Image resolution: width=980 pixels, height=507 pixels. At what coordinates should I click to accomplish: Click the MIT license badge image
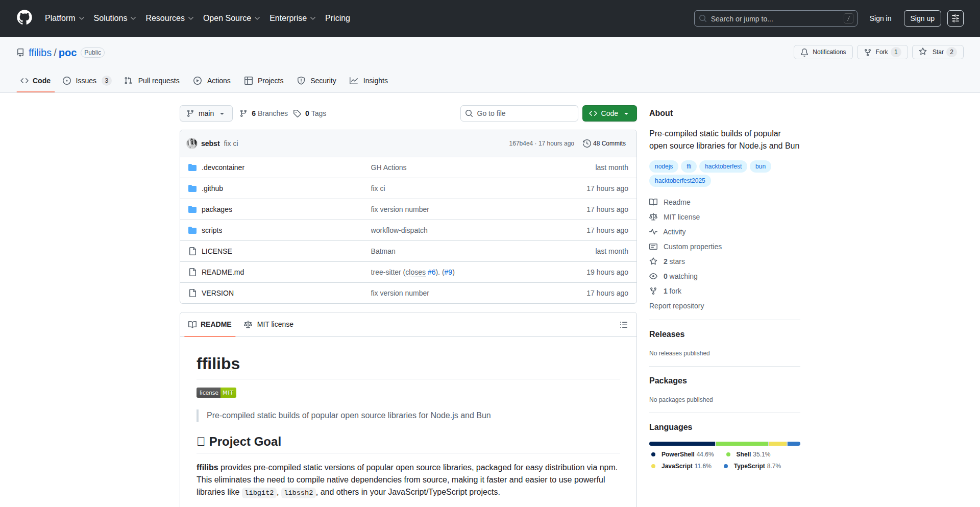(x=216, y=393)
